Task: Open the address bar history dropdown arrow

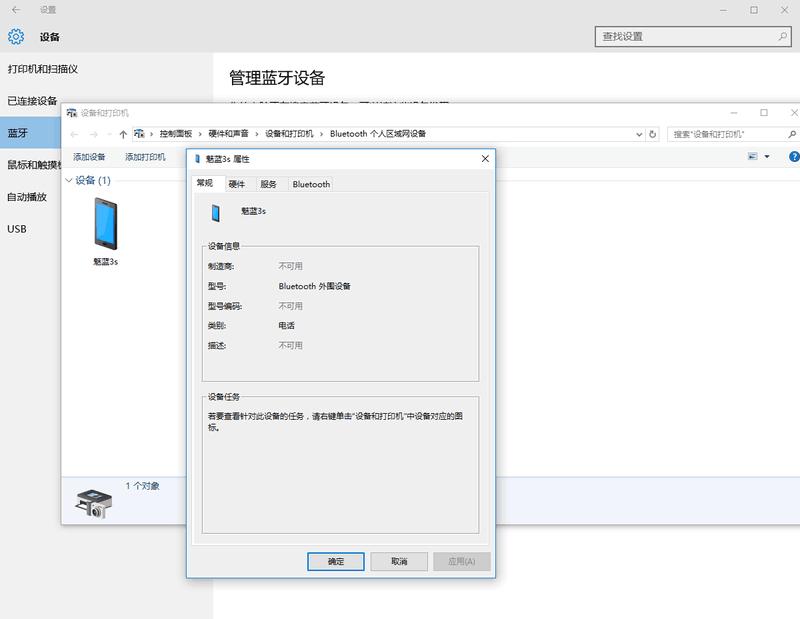Action: tap(641, 133)
